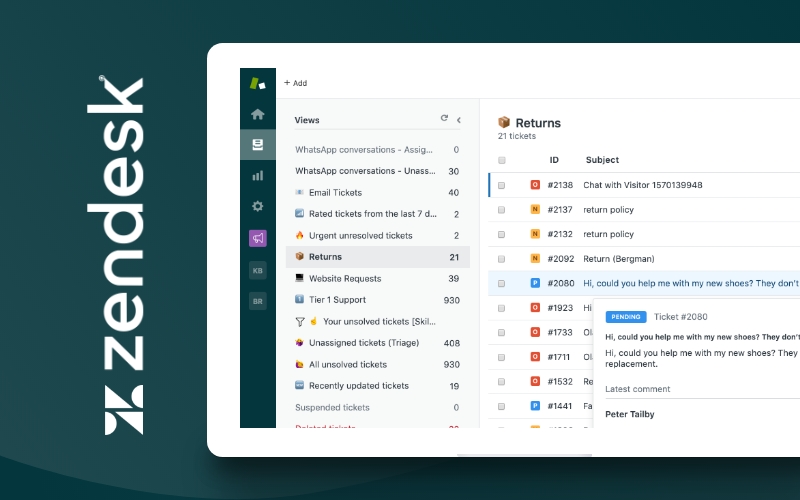Click ticket ID #1532

(x=560, y=381)
